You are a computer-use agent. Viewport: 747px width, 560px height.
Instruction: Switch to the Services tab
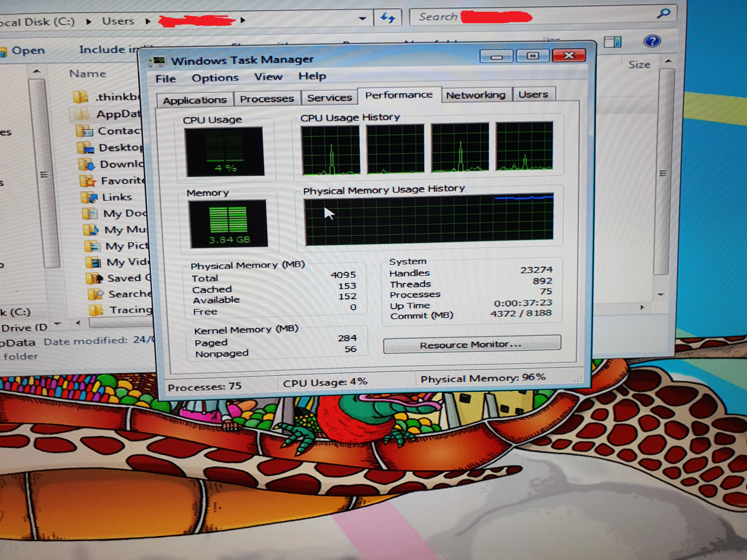point(329,98)
